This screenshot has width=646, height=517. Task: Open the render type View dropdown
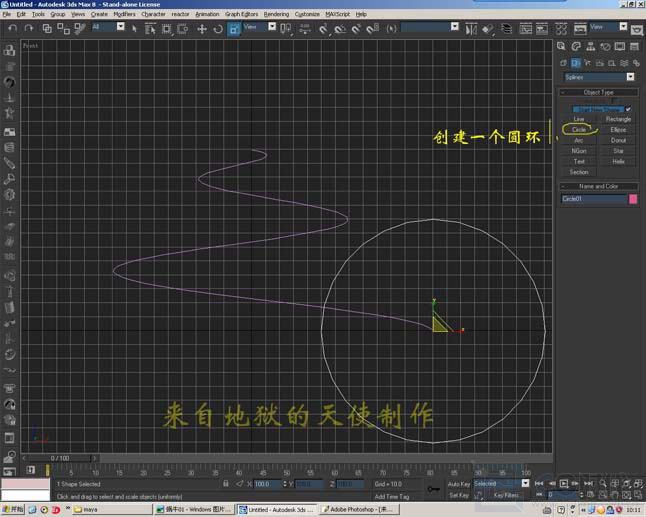click(623, 27)
